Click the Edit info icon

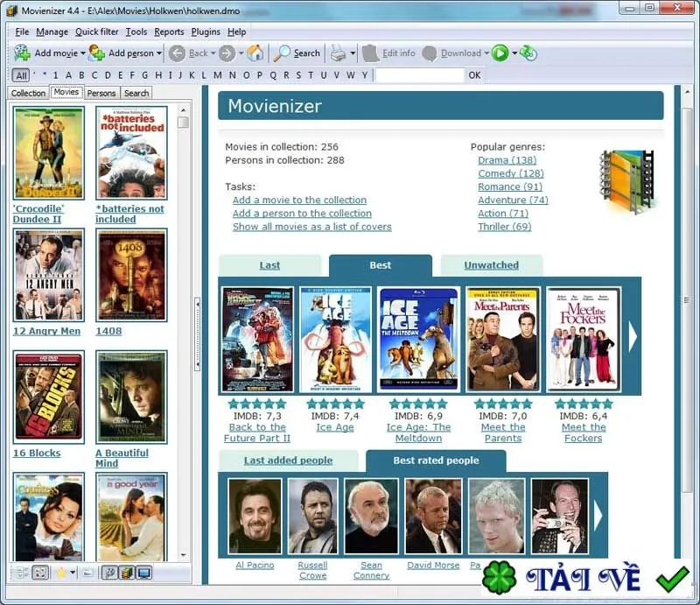(370, 53)
